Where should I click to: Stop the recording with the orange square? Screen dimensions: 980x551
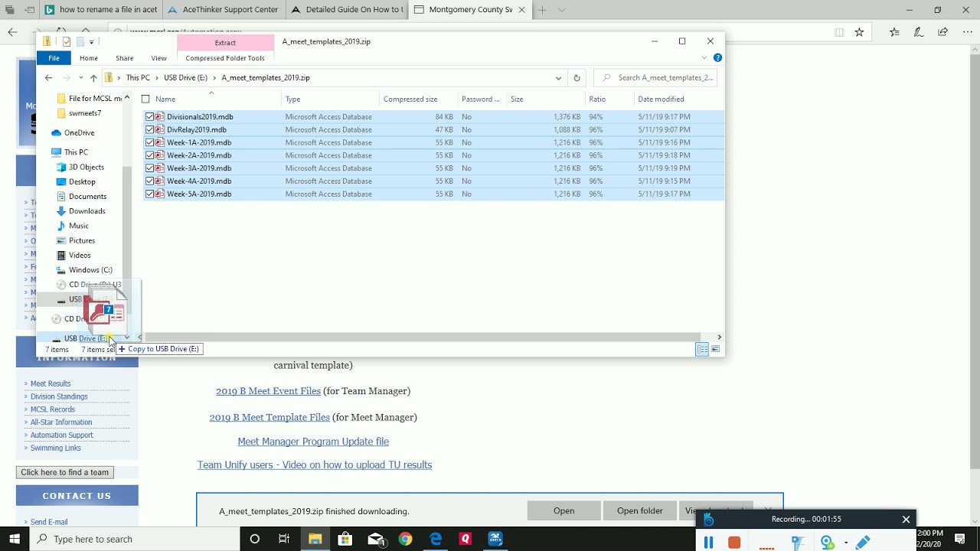[x=734, y=542]
